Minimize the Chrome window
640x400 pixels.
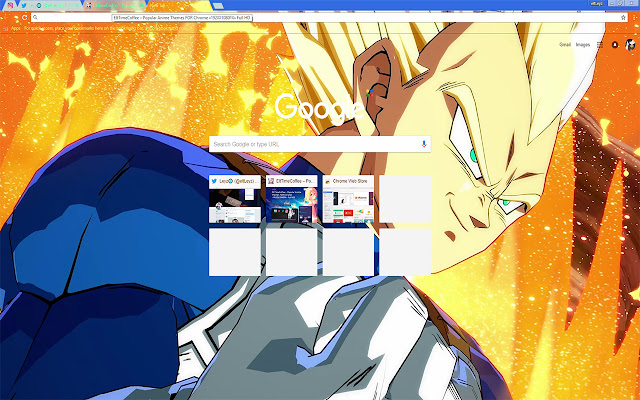click(x=612, y=3)
